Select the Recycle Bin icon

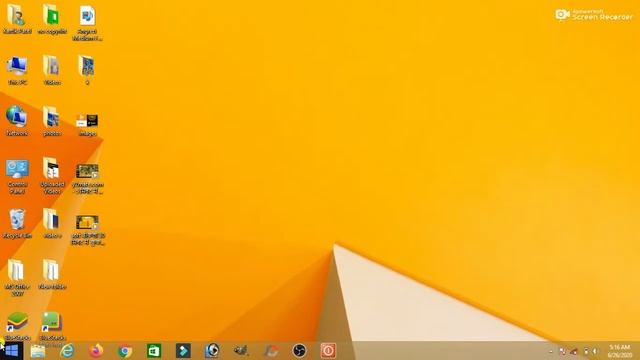(x=17, y=224)
